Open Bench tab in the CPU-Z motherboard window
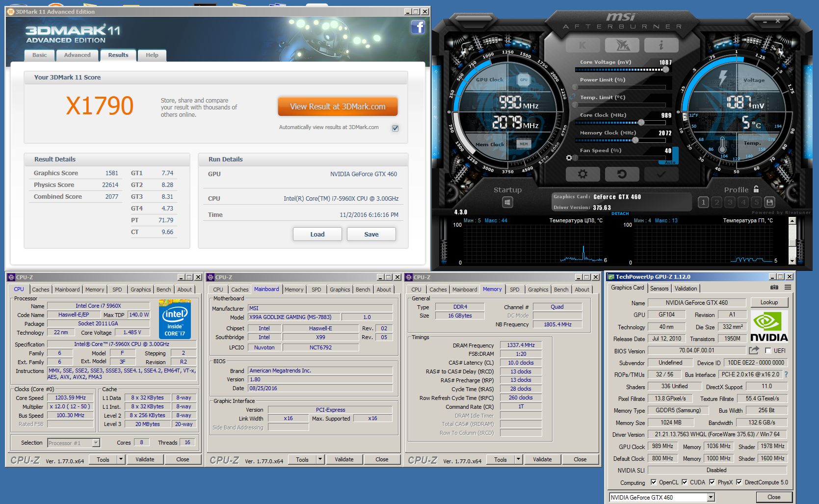Viewport: 819px width, 504px height. tap(363, 290)
